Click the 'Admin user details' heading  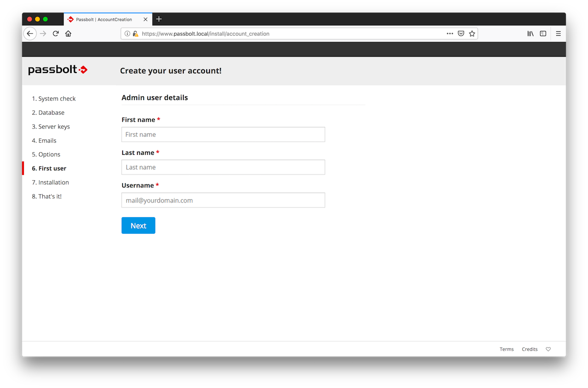pyautogui.click(x=155, y=98)
